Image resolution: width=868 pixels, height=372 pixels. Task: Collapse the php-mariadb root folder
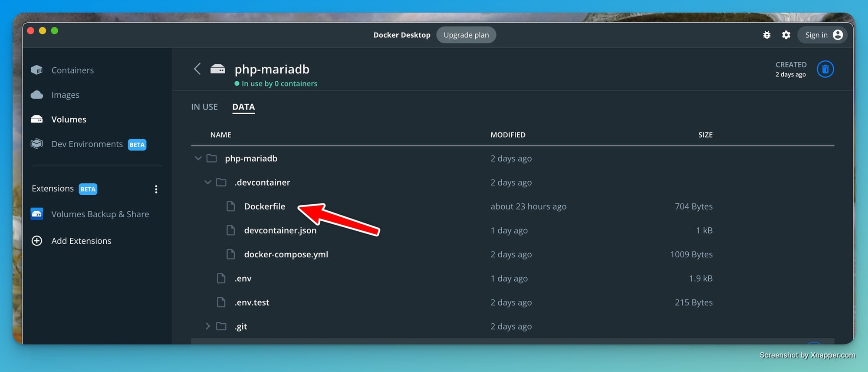coord(198,158)
